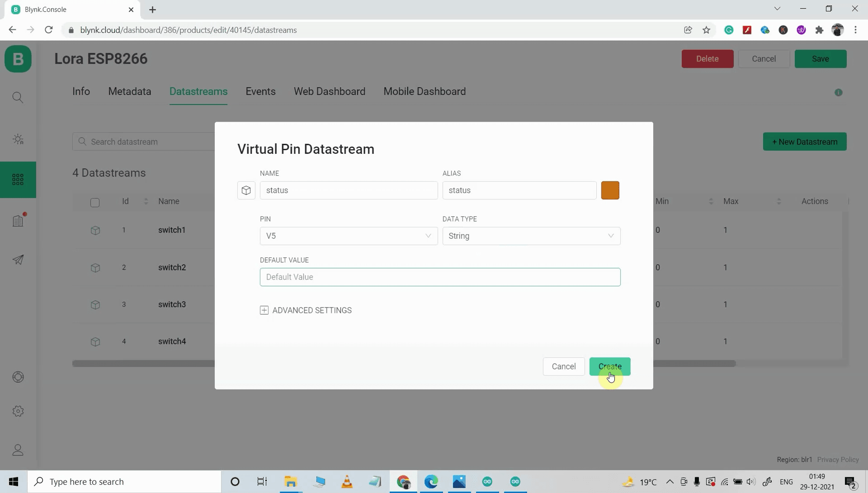Open the search panel in left sidebar
This screenshot has width=868, height=493.
[x=18, y=97]
